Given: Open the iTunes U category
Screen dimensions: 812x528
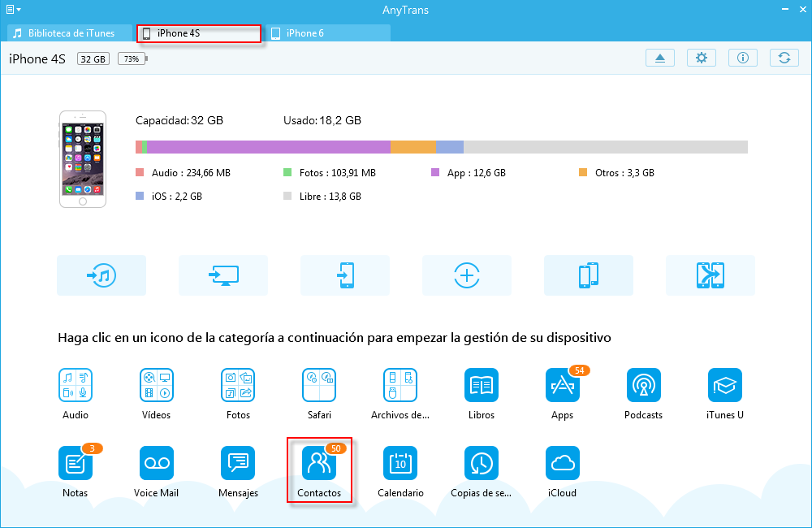Looking at the screenshot, I should (724, 385).
